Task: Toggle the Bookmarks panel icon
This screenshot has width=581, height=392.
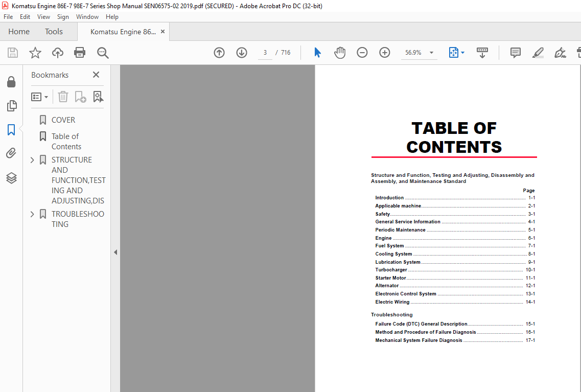Action: point(11,130)
